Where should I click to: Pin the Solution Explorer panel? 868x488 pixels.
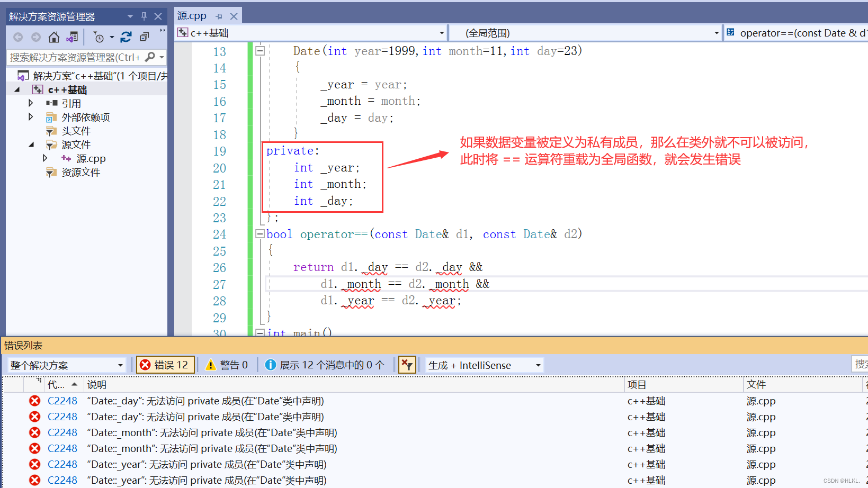tap(143, 16)
